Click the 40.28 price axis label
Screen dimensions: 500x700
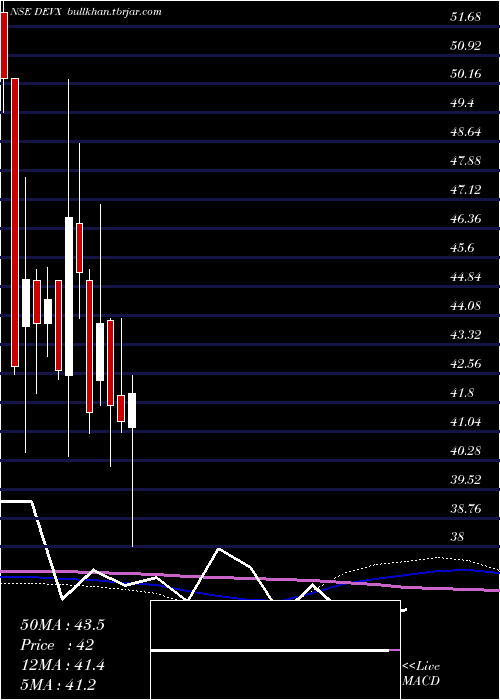click(x=466, y=451)
